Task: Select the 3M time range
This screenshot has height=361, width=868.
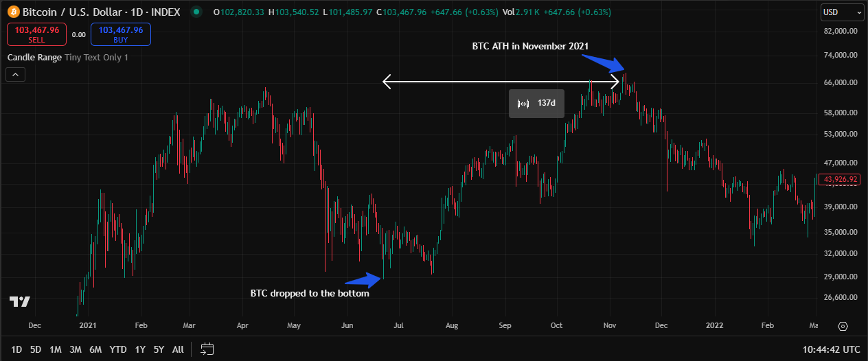Action: tap(76, 349)
